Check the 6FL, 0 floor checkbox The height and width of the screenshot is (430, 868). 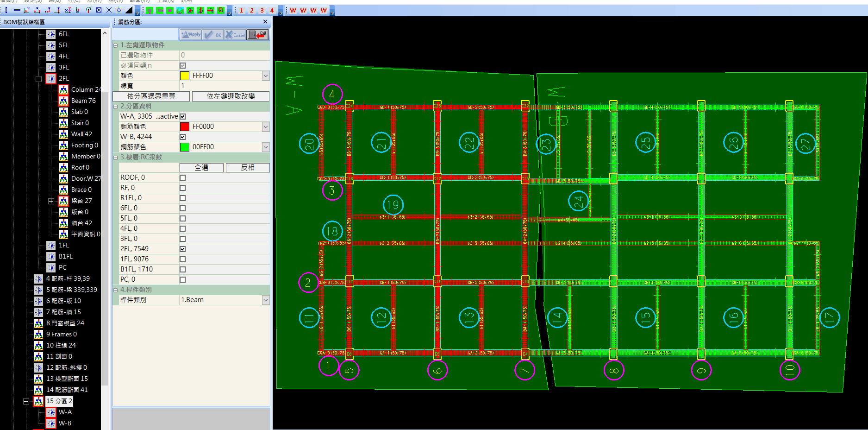coord(183,208)
